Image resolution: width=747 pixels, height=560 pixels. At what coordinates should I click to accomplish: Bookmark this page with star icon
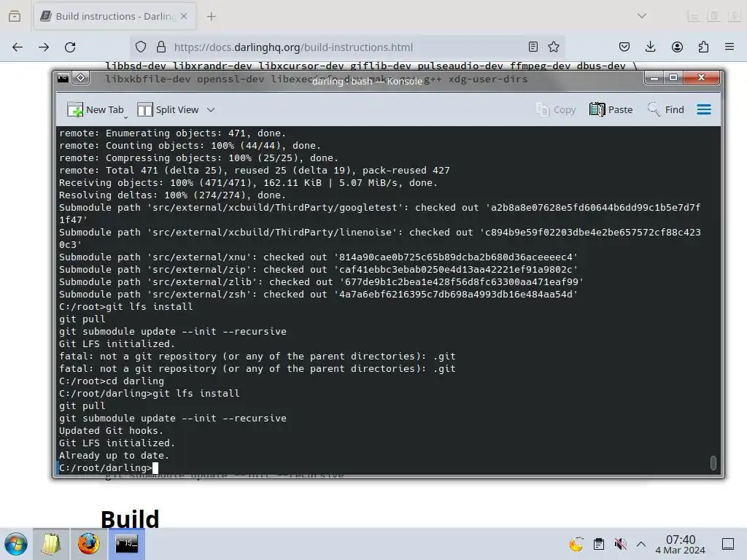click(553, 47)
